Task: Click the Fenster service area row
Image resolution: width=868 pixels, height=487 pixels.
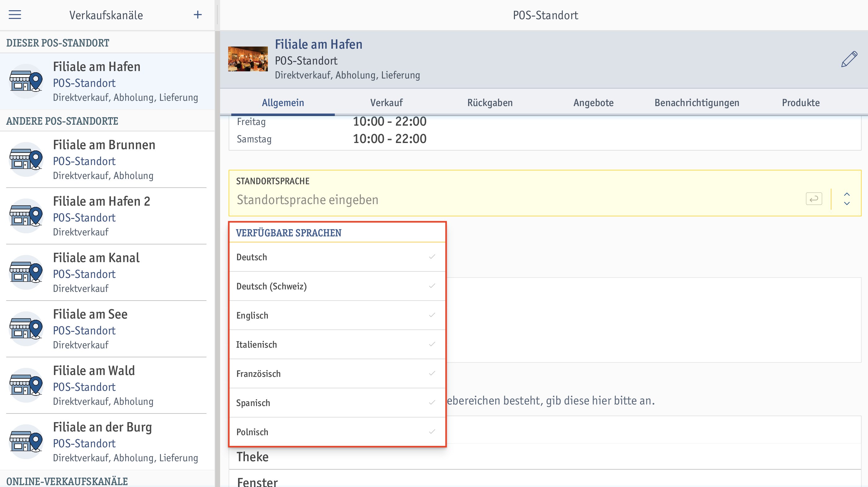Action: 545,479
